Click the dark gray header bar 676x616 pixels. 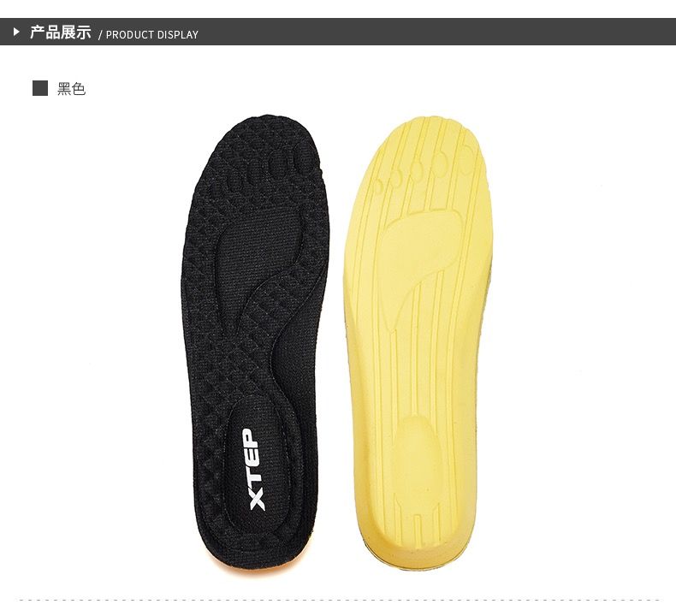[338, 32]
